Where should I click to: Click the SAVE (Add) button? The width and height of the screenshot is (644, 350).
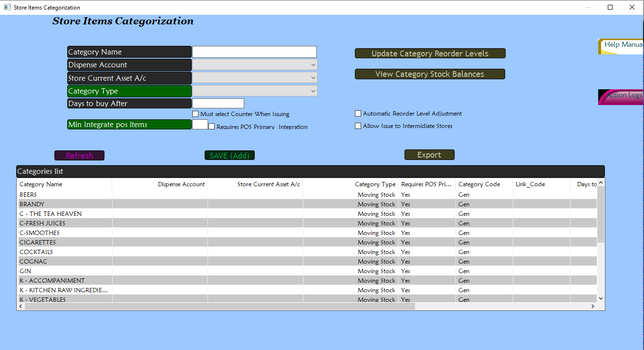tap(229, 156)
